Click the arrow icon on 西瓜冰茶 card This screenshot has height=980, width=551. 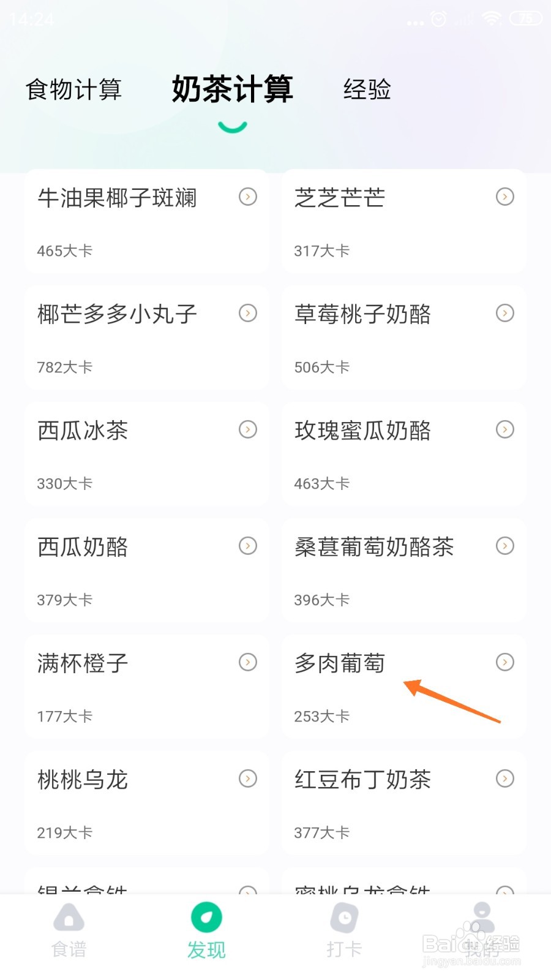[248, 429]
